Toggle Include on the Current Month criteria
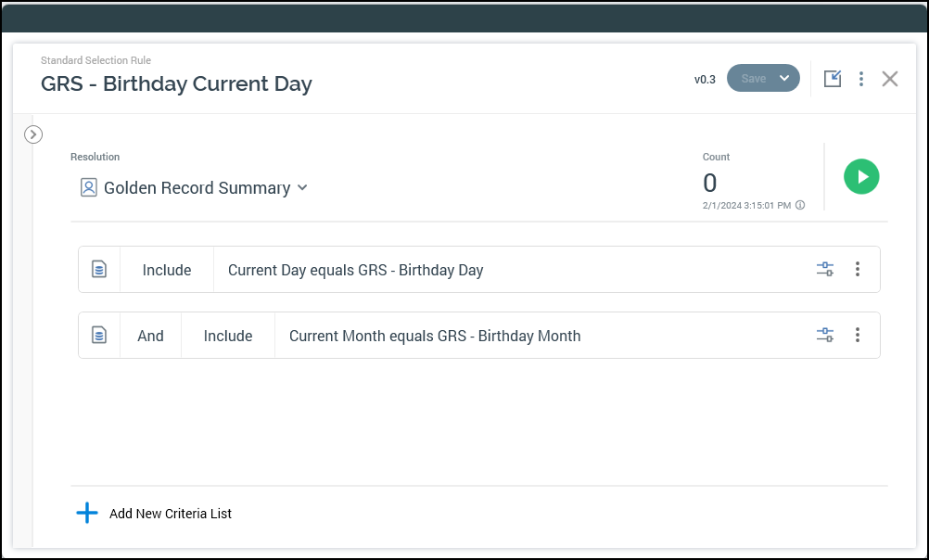This screenshot has width=929, height=560. (228, 336)
